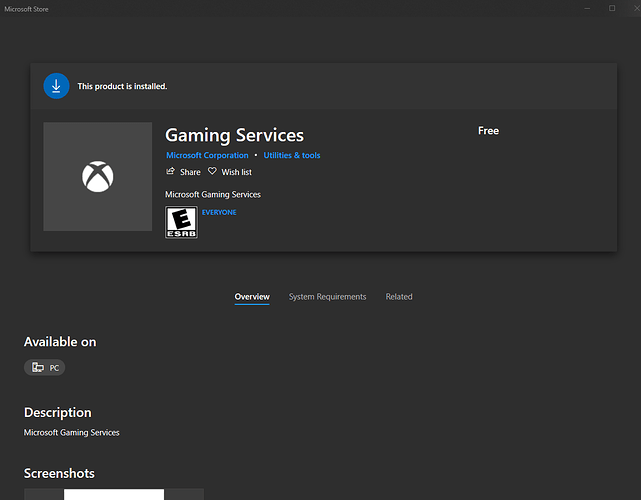Open the Utilities & tools category link
The width and height of the screenshot is (641, 500).
(x=292, y=156)
